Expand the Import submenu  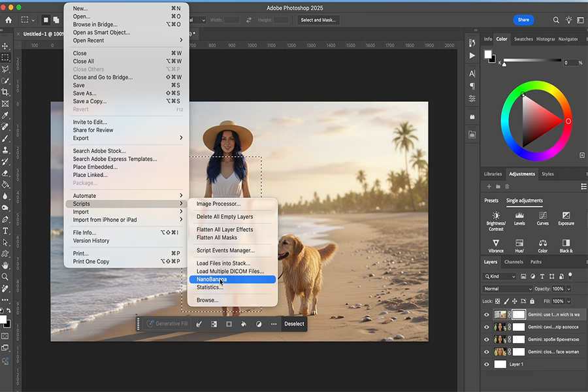127,212
